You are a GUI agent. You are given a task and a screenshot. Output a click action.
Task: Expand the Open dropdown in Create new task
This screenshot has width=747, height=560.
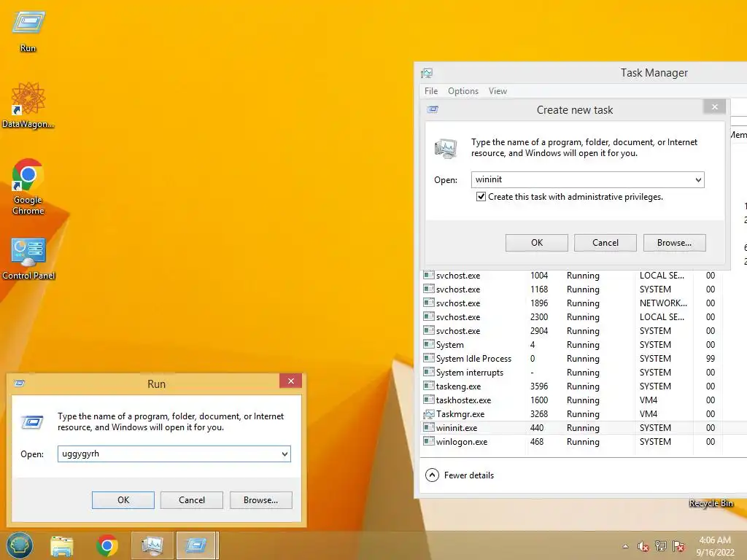click(698, 180)
